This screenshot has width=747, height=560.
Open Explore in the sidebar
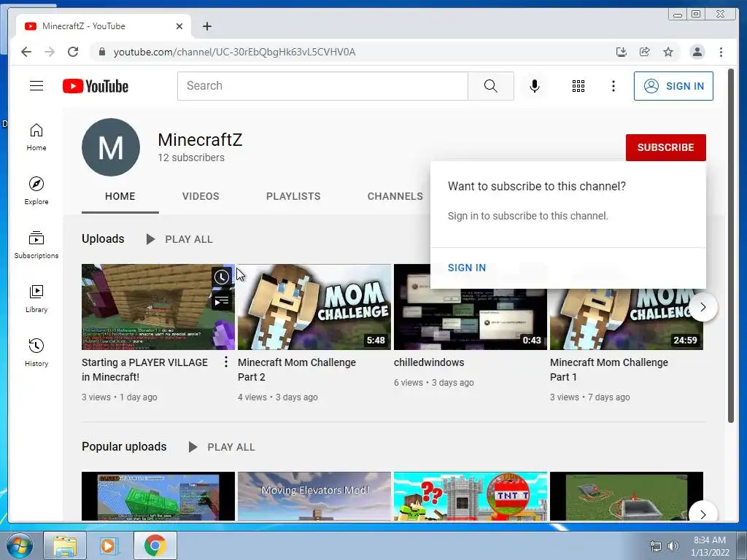36,190
